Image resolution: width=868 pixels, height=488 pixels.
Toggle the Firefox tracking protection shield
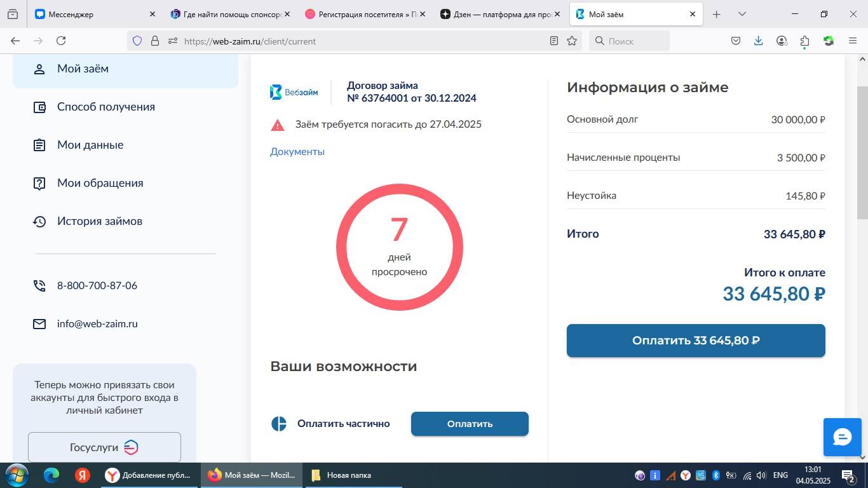[137, 41]
